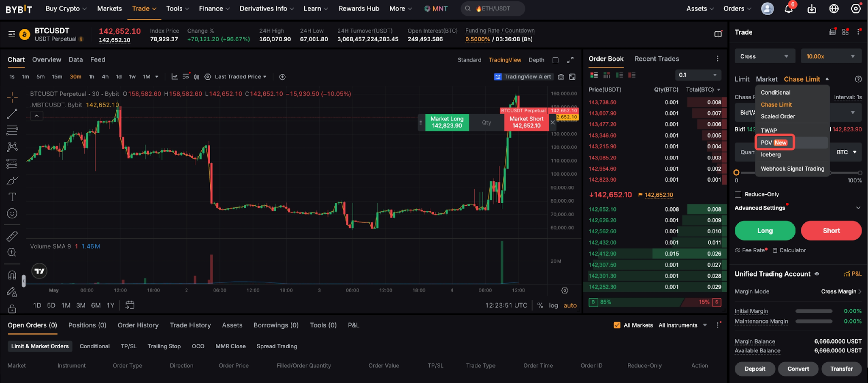Uncheck the All Markets checkbox
868x383 pixels.
coord(617,325)
